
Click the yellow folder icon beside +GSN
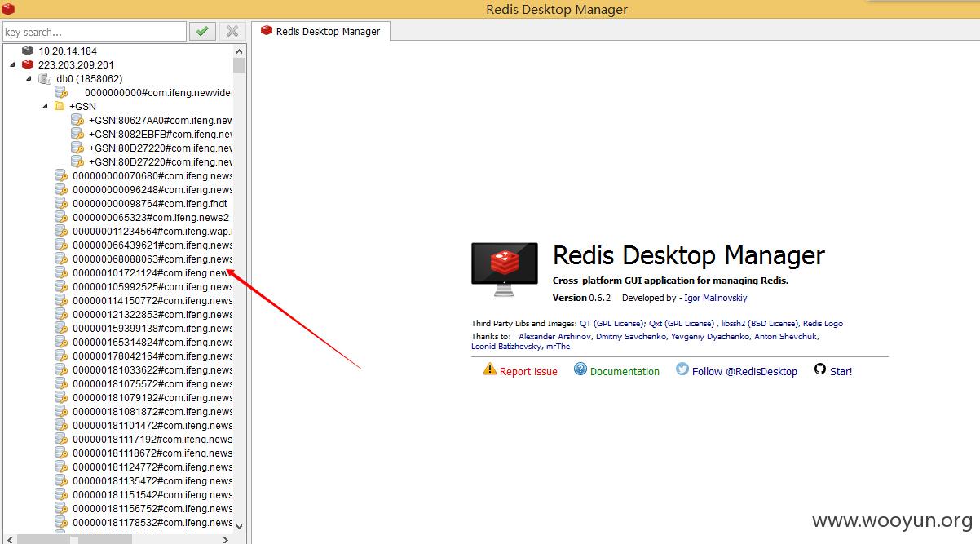[x=60, y=106]
